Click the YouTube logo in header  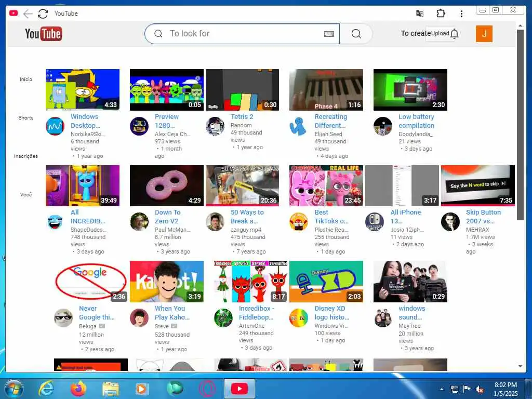pyautogui.click(x=44, y=34)
